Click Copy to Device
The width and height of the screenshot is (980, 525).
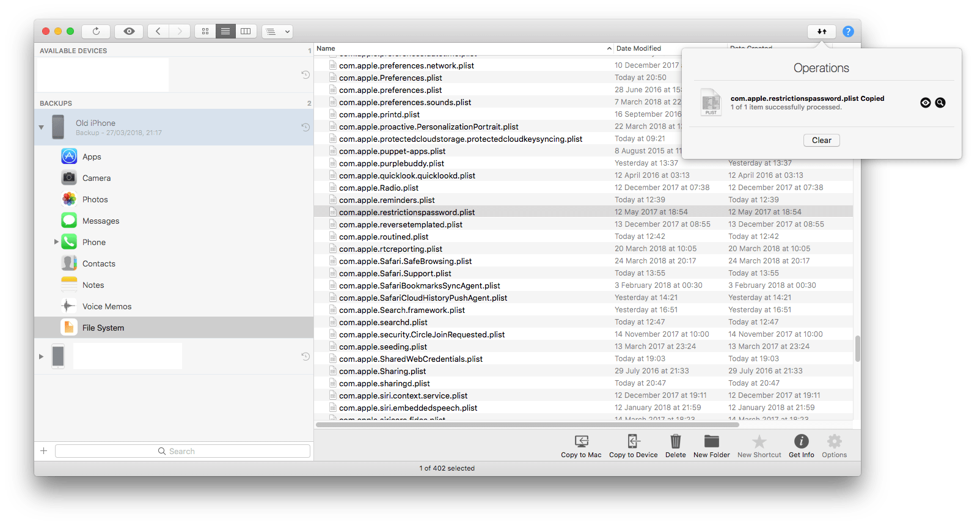point(634,446)
